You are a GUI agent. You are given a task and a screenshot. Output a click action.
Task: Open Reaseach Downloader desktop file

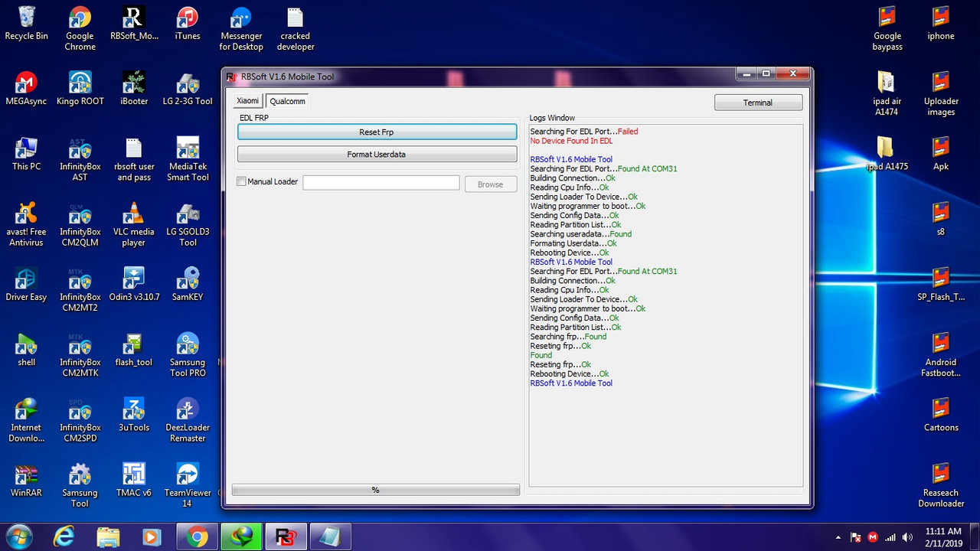[x=941, y=486]
